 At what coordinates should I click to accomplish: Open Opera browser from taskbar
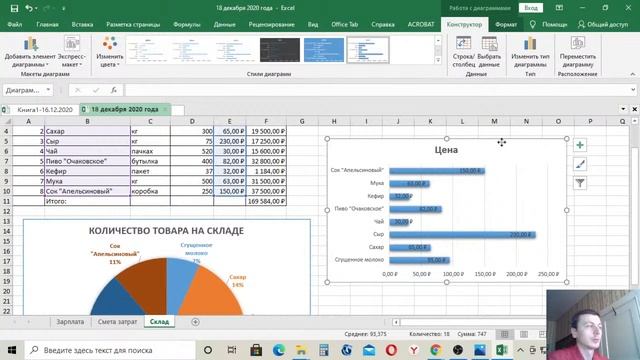tap(391, 350)
